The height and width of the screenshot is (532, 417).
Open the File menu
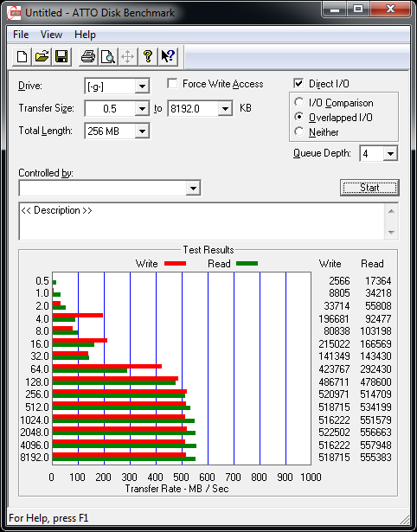click(x=21, y=35)
